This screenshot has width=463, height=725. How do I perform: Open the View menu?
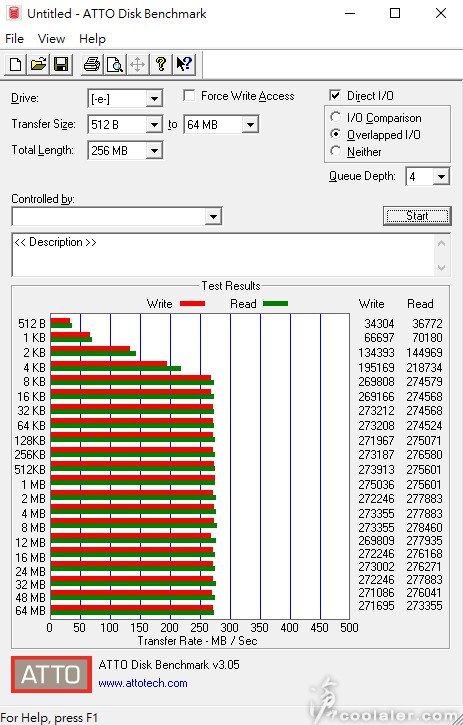click(51, 39)
